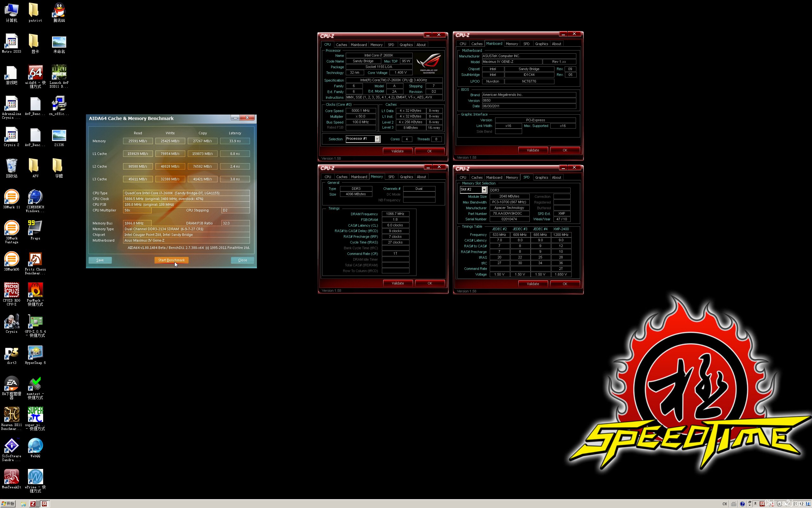Click CH language indicator in tray

[x=724, y=504]
